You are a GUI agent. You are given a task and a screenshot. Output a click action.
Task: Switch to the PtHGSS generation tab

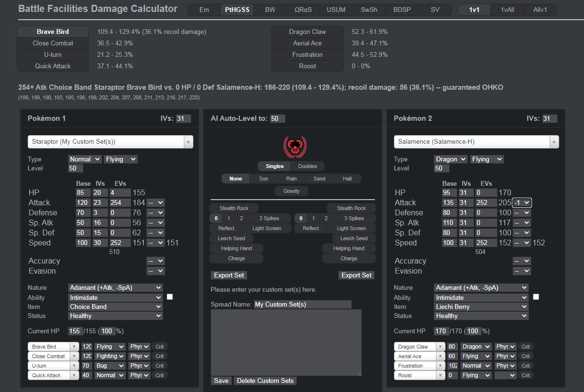tap(237, 10)
